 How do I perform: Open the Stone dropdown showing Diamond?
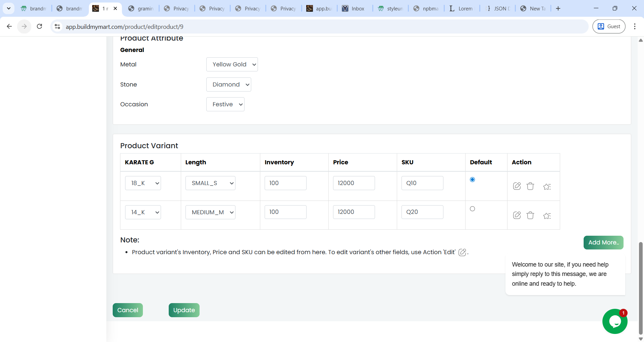click(x=229, y=84)
